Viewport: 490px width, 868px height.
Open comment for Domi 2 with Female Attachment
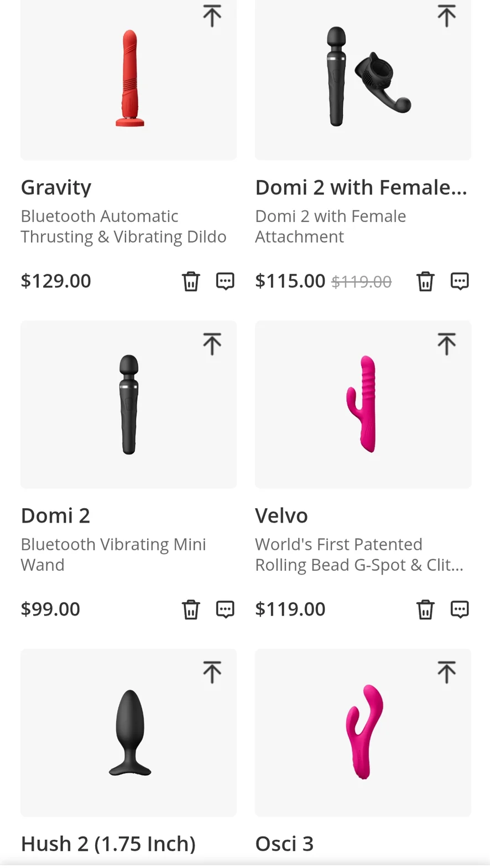tap(460, 281)
